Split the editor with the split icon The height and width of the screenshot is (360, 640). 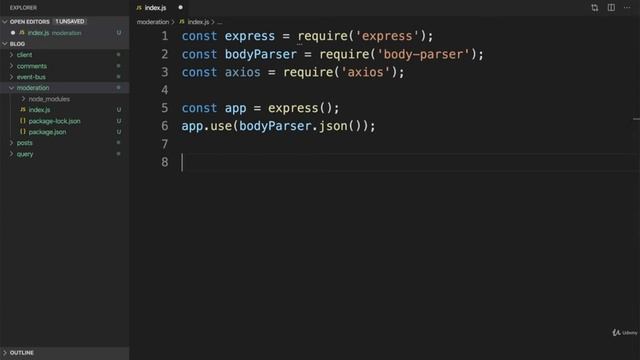[x=611, y=8]
